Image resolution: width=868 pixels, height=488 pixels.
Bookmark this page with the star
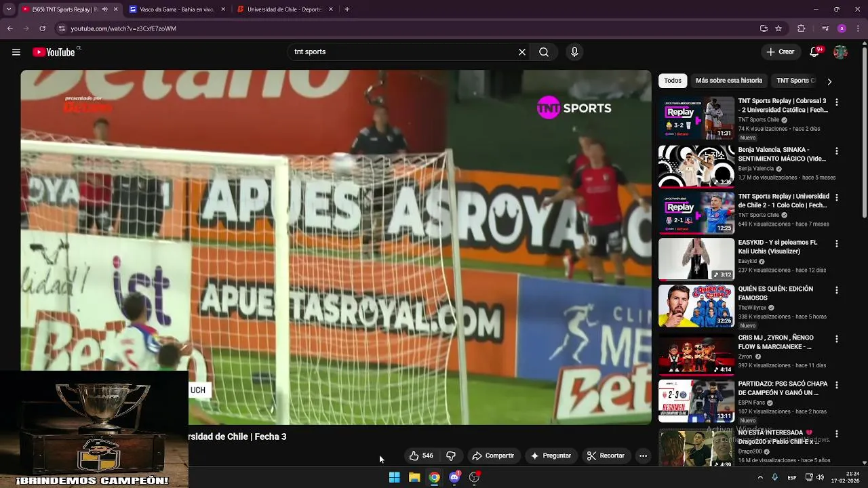[778, 28]
